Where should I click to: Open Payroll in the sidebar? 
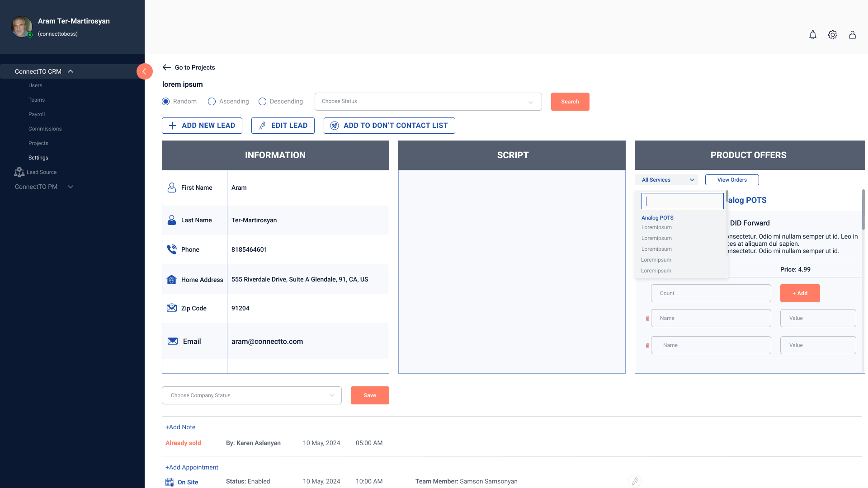[x=37, y=114]
